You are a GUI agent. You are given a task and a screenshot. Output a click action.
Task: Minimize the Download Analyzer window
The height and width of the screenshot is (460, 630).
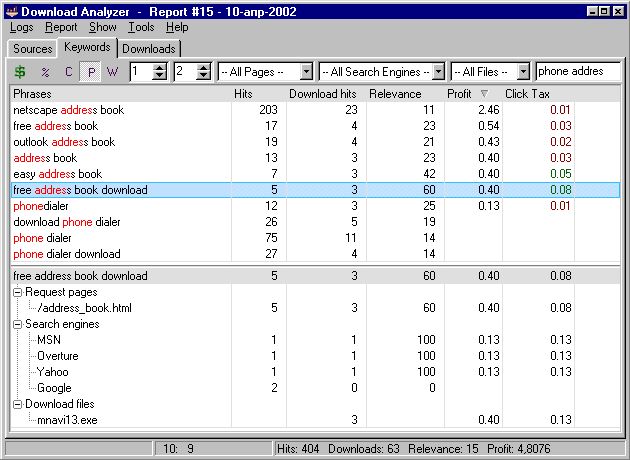click(592, 11)
